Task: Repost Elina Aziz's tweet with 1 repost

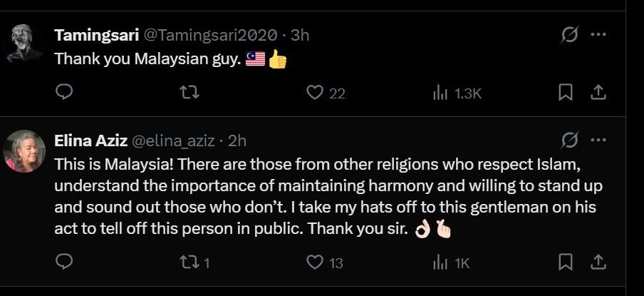Action: coord(195,262)
